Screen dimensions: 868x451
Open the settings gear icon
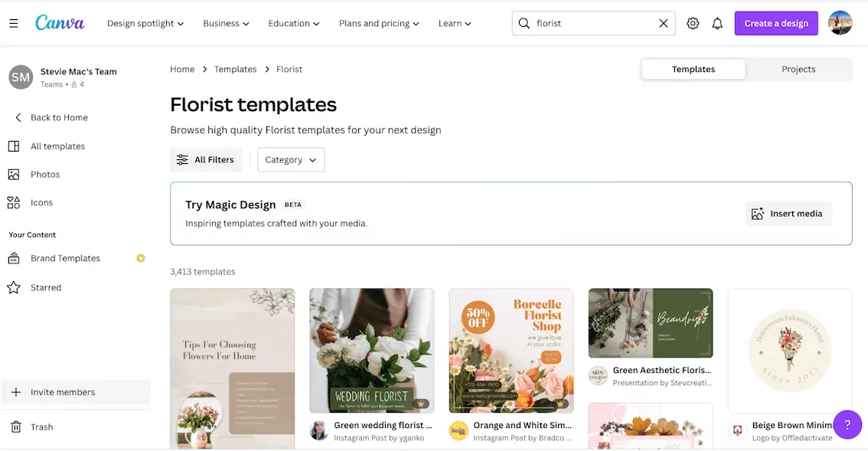point(693,24)
